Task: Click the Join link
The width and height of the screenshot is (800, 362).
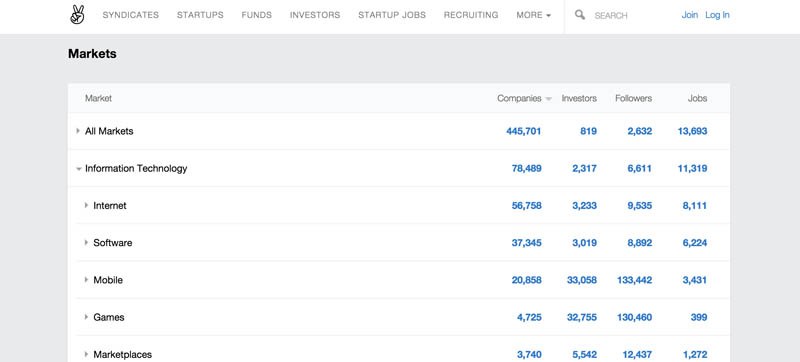Action: pos(690,15)
